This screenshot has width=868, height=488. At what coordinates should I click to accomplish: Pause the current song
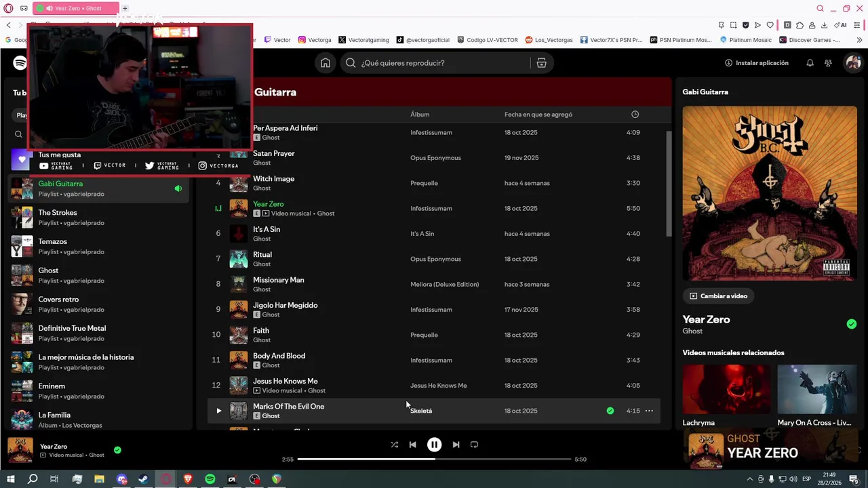coord(434,445)
